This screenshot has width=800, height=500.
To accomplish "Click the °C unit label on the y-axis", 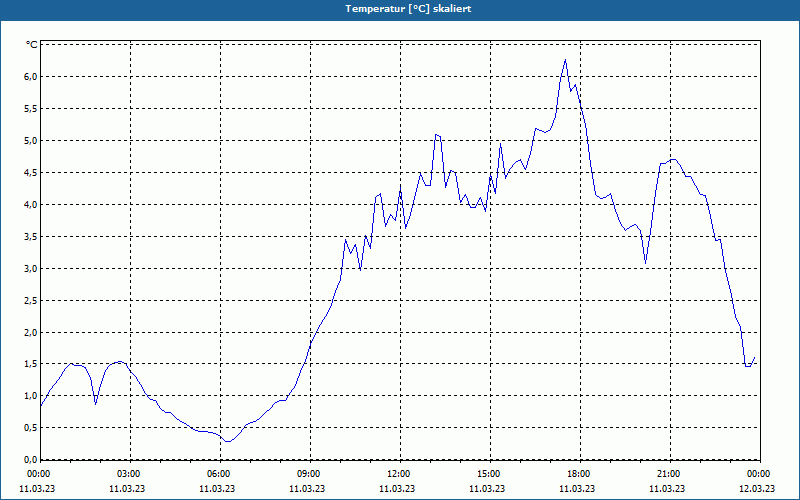I will click(32, 45).
